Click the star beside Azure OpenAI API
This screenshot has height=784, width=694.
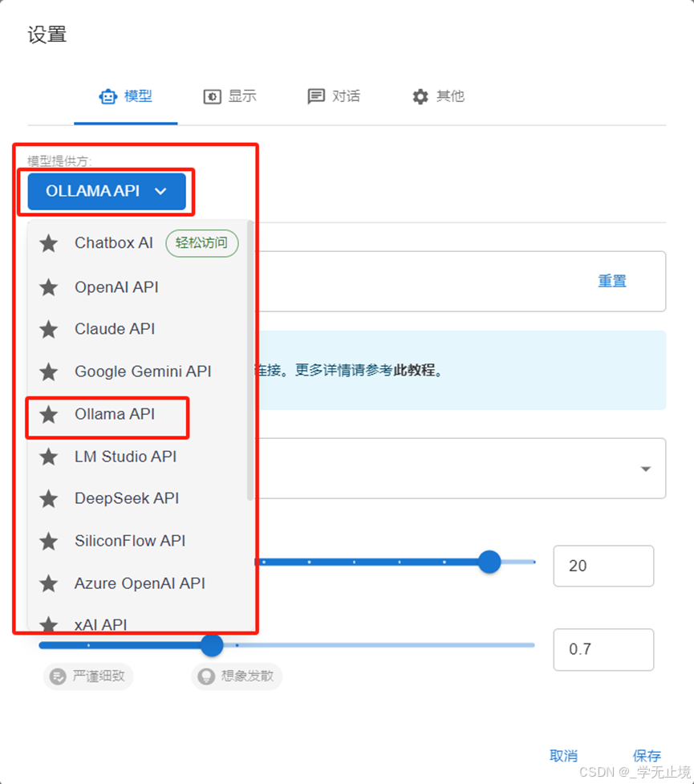coord(48,583)
